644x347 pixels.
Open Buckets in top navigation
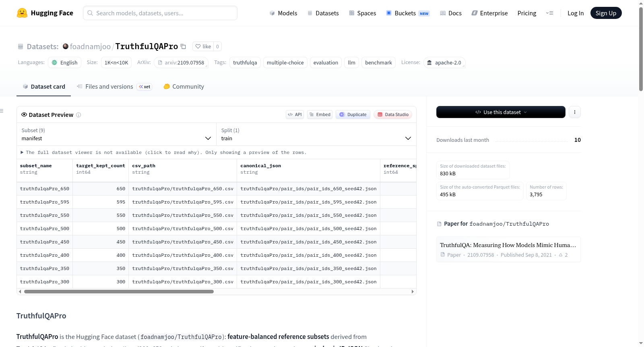click(408, 13)
